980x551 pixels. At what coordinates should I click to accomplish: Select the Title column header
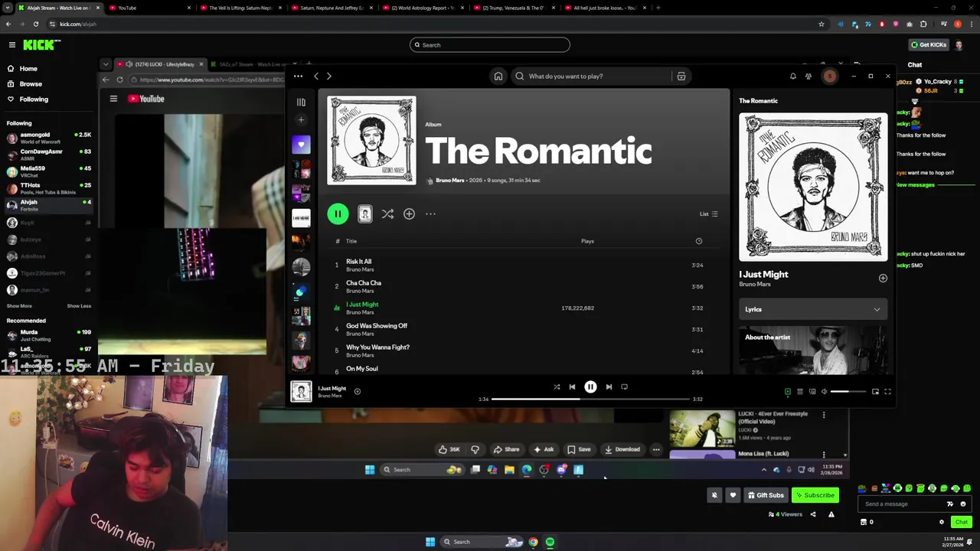tap(351, 241)
